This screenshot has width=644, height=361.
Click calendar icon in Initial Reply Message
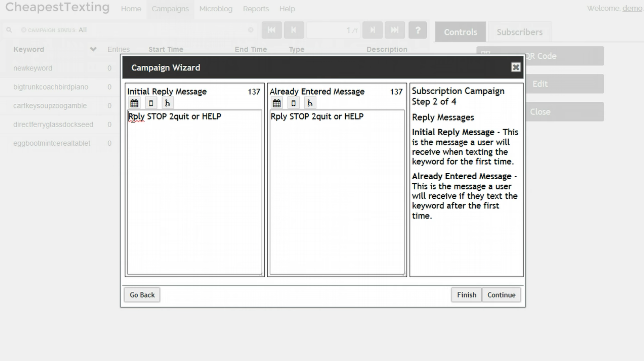pyautogui.click(x=134, y=103)
